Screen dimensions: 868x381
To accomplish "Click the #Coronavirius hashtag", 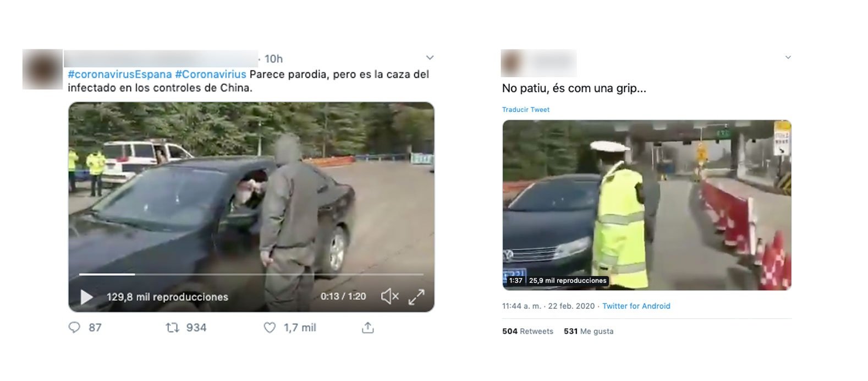I will coord(211,74).
